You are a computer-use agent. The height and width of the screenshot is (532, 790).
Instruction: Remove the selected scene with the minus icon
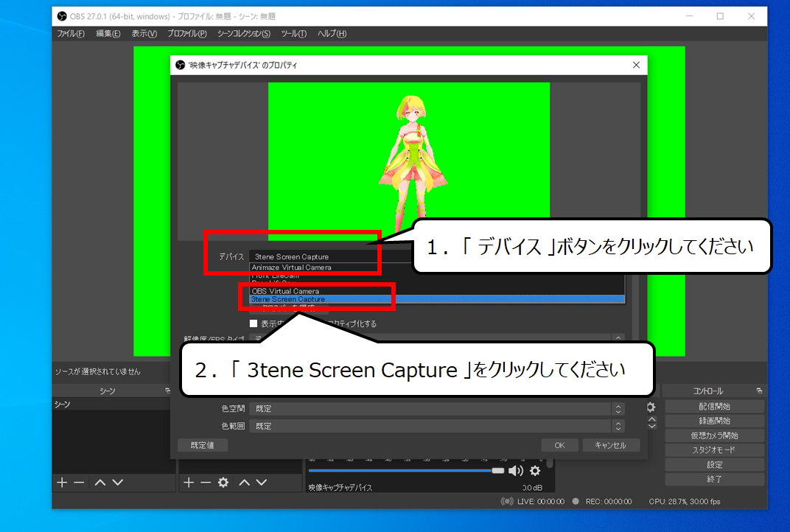79,483
